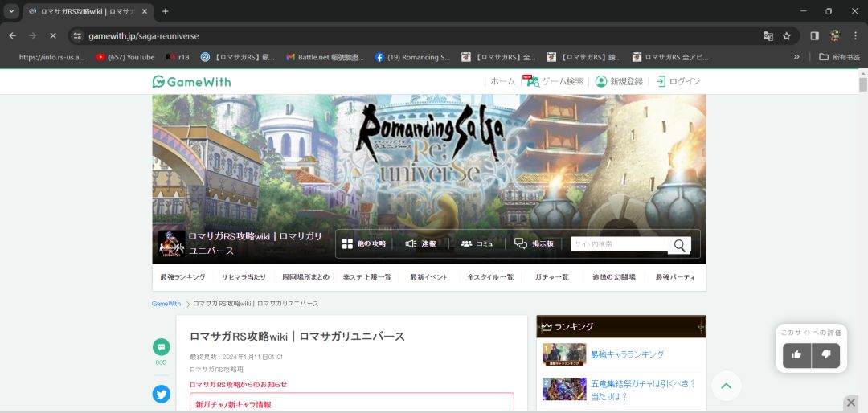Open comments green bubble icon
868x413 pixels.
tap(161, 347)
